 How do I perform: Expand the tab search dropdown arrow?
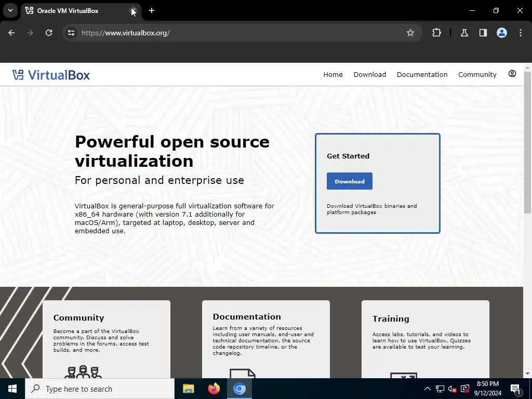[x=10, y=10]
